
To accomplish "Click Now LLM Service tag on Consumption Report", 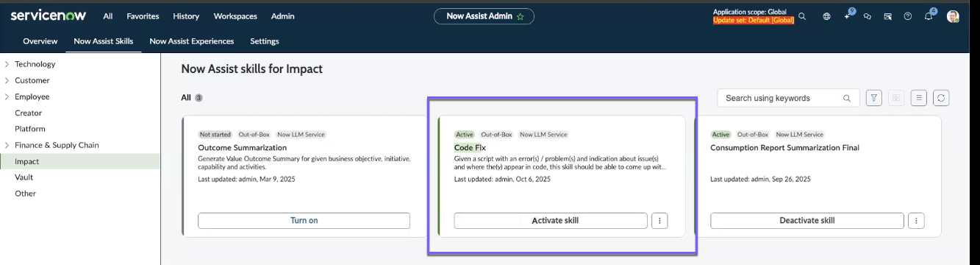I will (x=800, y=135).
